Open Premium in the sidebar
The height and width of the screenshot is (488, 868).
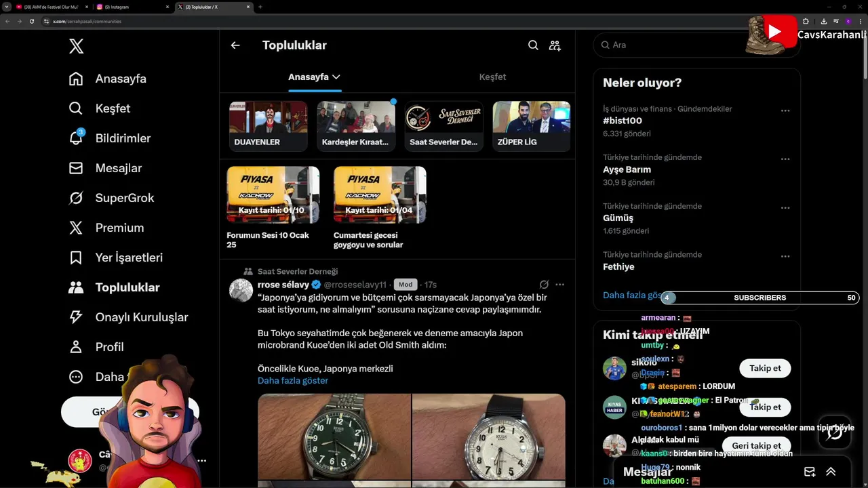(x=106, y=228)
